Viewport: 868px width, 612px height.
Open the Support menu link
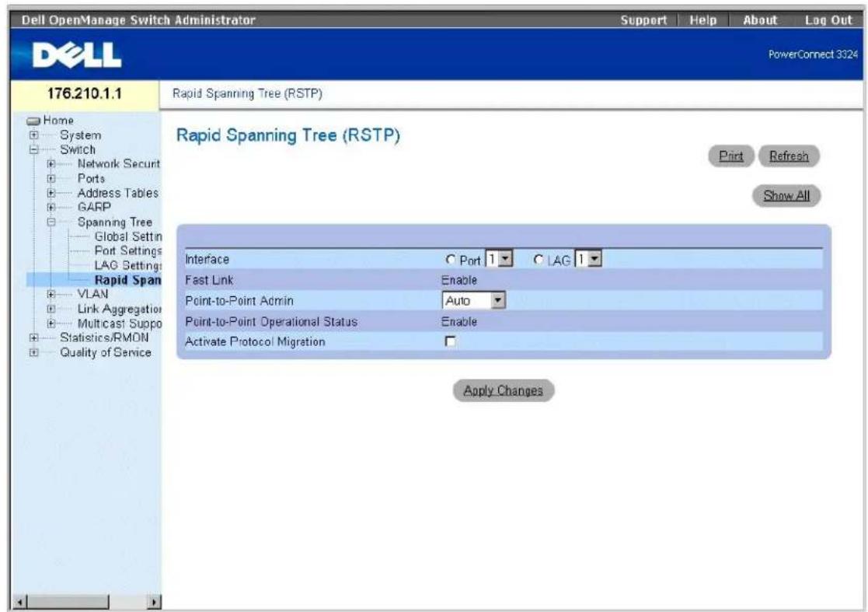click(643, 20)
